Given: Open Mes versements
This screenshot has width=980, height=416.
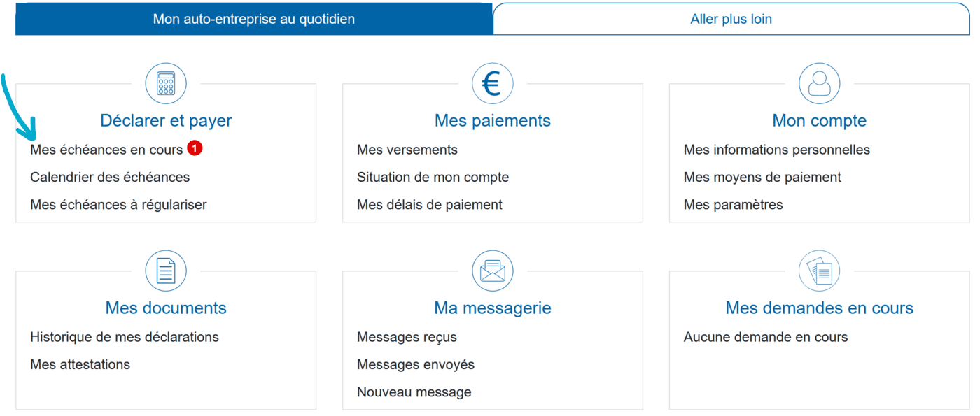Looking at the screenshot, I should coord(407,149).
